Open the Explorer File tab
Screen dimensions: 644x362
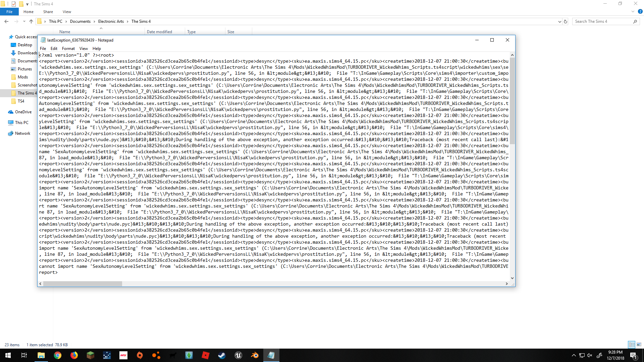point(9,12)
